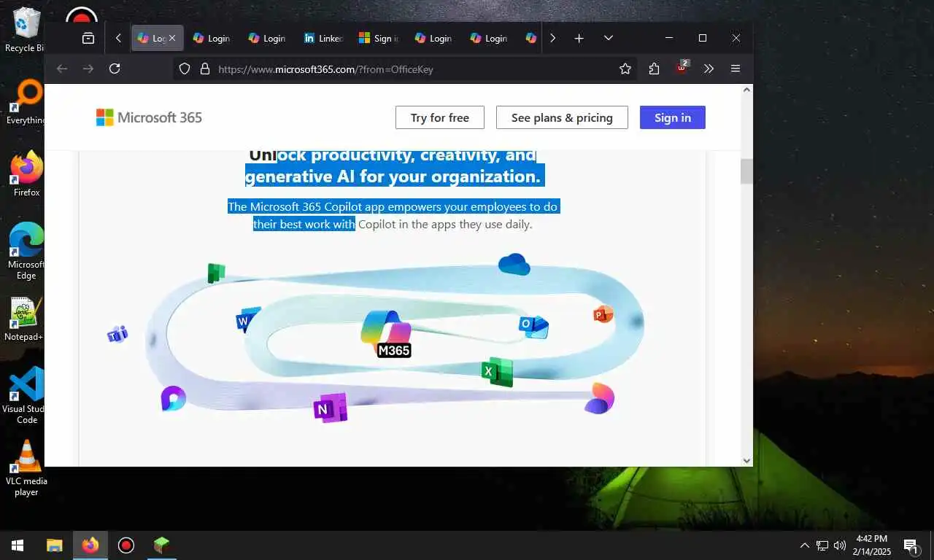Image resolution: width=934 pixels, height=560 pixels.
Task: Click the Try for free button
Action: click(x=440, y=117)
